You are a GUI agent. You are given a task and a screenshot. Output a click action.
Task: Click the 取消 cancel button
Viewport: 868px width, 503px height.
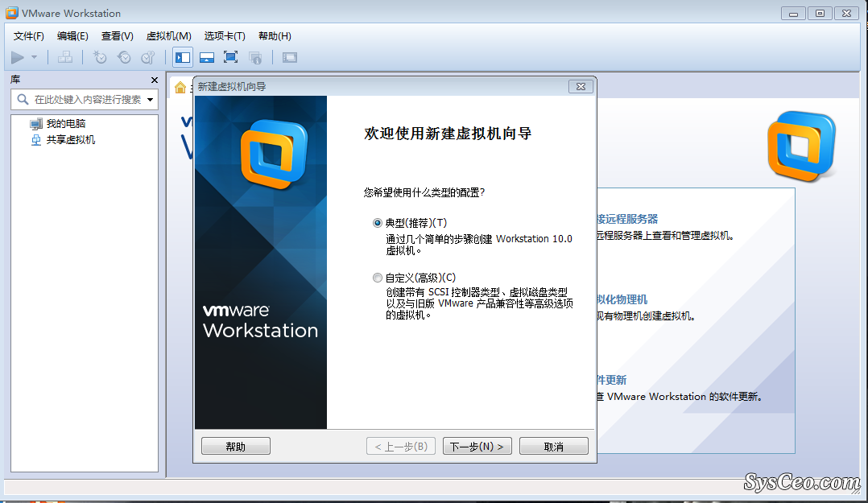click(554, 446)
